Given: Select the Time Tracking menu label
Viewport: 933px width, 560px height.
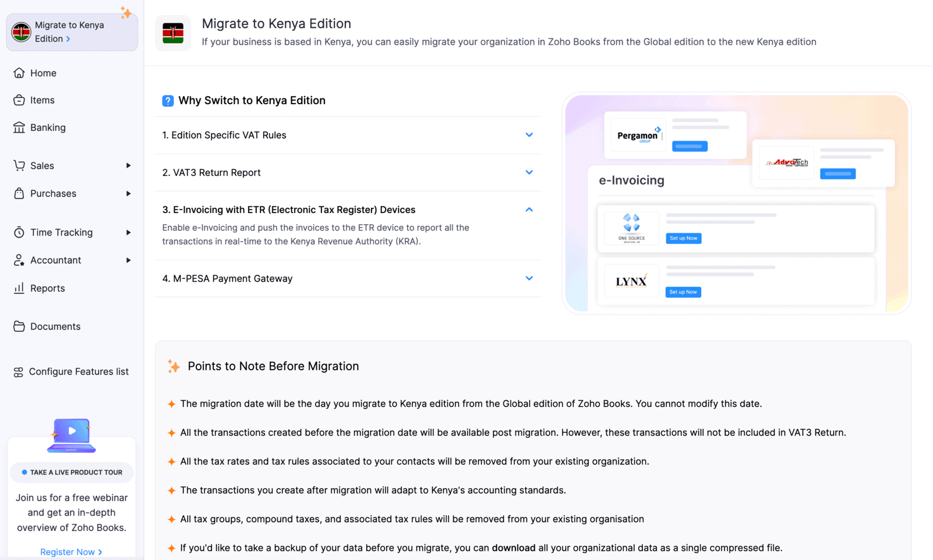Looking at the screenshot, I should (x=61, y=232).
